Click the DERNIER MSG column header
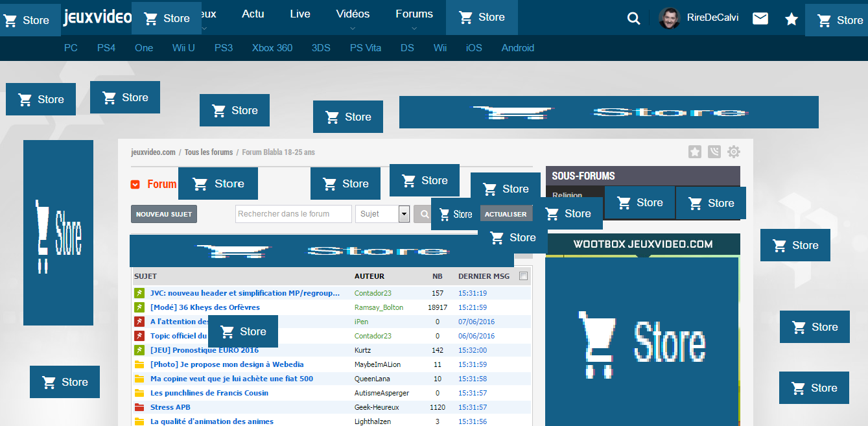The image size is (868, 426). coord(484,276)
